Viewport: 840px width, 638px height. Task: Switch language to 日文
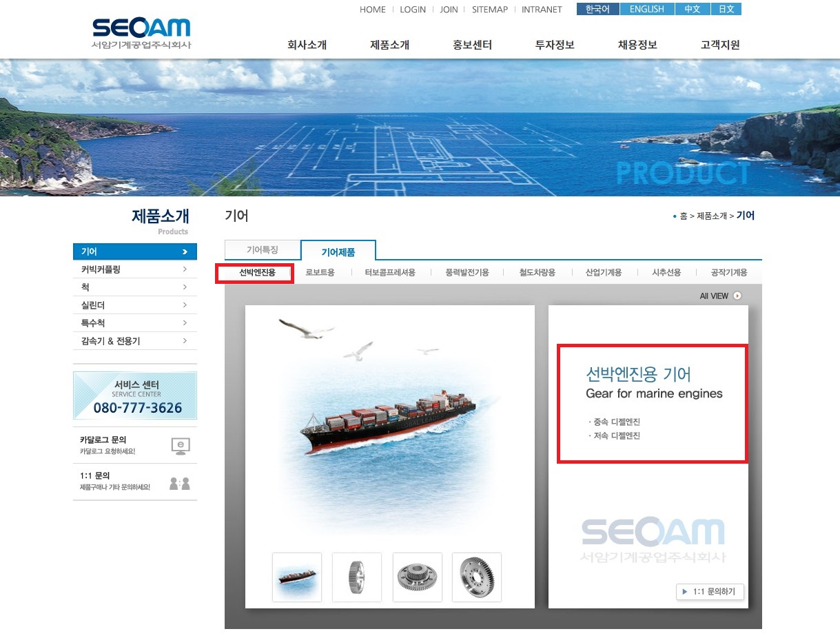(x=726, y=9)
